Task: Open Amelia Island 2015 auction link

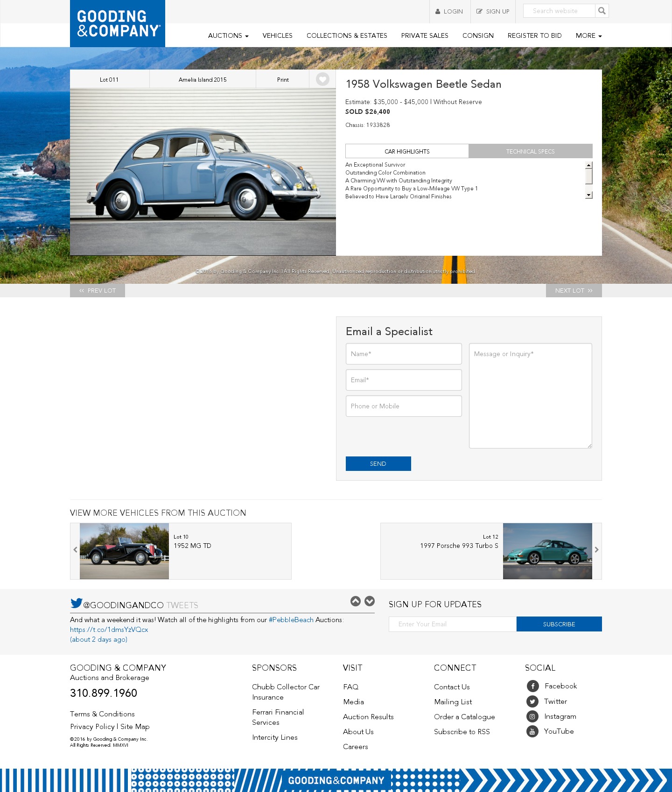Action: pos(203,80)
